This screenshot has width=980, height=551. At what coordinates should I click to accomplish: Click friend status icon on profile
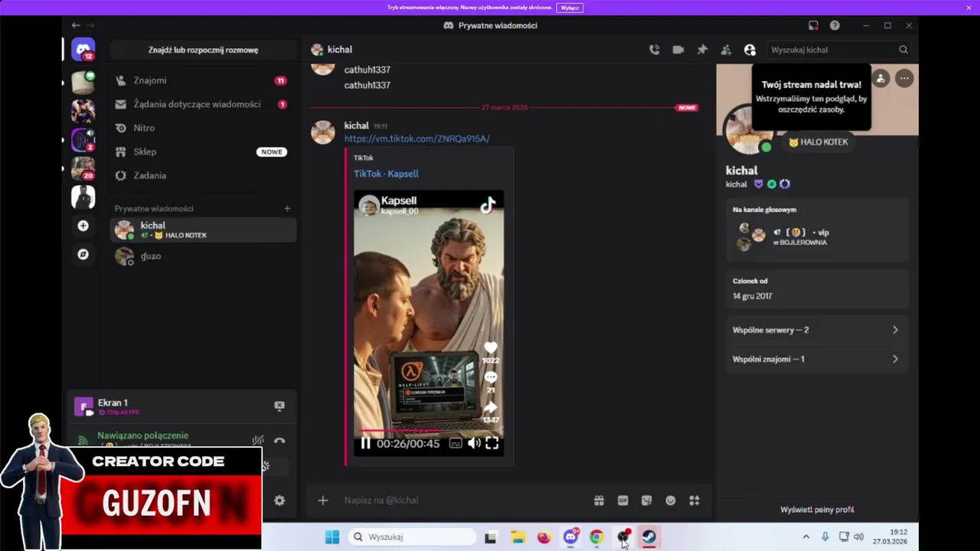point(880,78)
